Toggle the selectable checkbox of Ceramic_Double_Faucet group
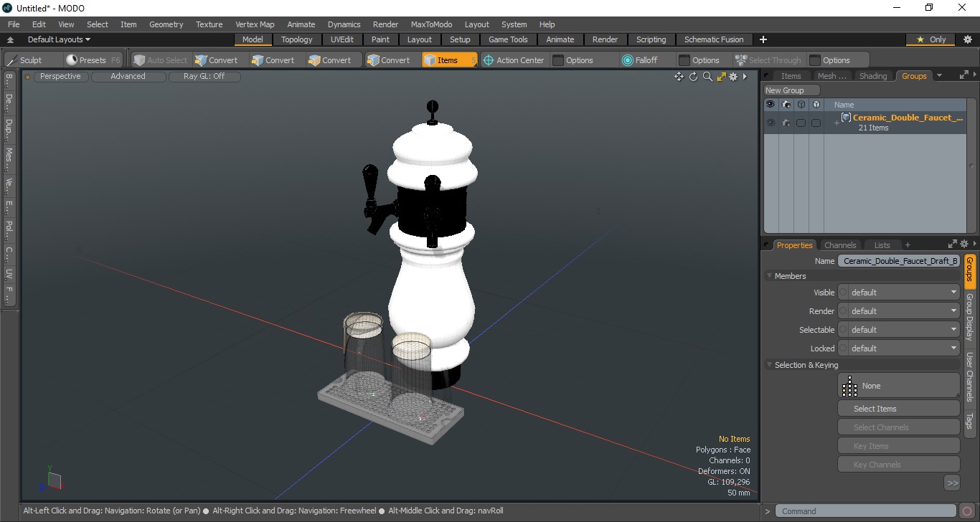Screen dimensions: 980x522 [x=801, y=123]
